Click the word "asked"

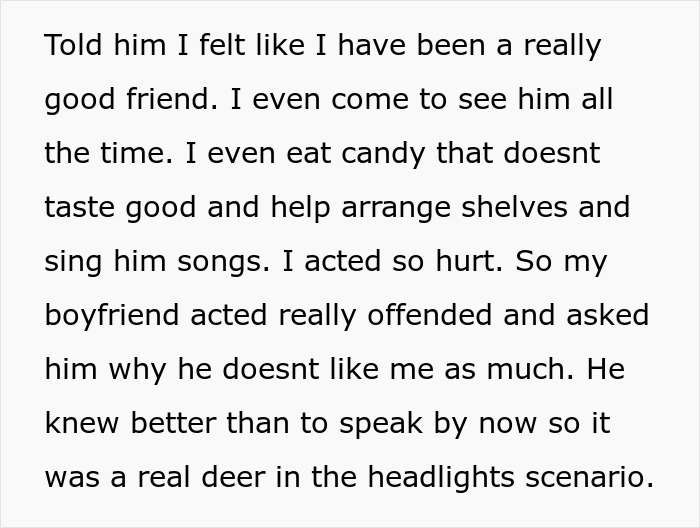point(608,315)
